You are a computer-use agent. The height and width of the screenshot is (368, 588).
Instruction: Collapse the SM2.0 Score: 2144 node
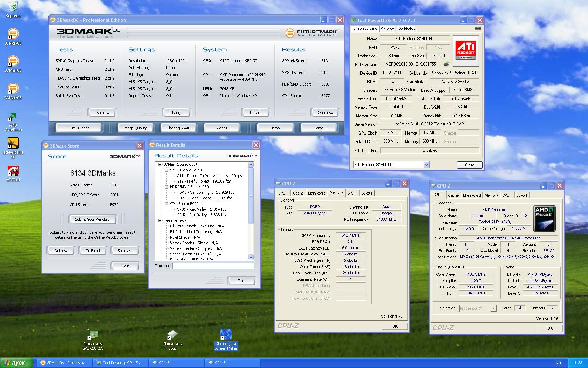click(167, 170)
